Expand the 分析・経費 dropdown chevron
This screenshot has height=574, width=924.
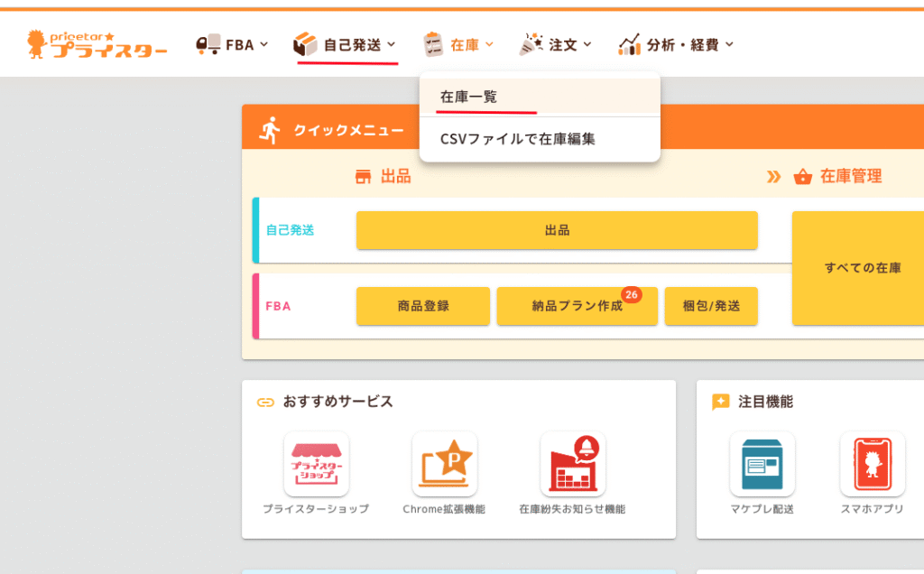tap(729, 44)
